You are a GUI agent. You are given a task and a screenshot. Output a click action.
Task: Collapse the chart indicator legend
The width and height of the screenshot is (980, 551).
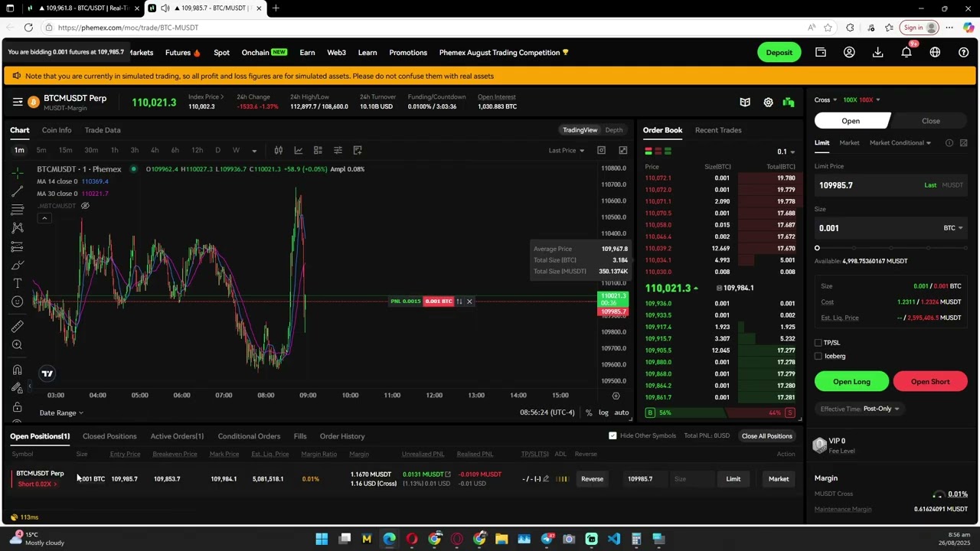pyautogui.click(x=44, y=218)
